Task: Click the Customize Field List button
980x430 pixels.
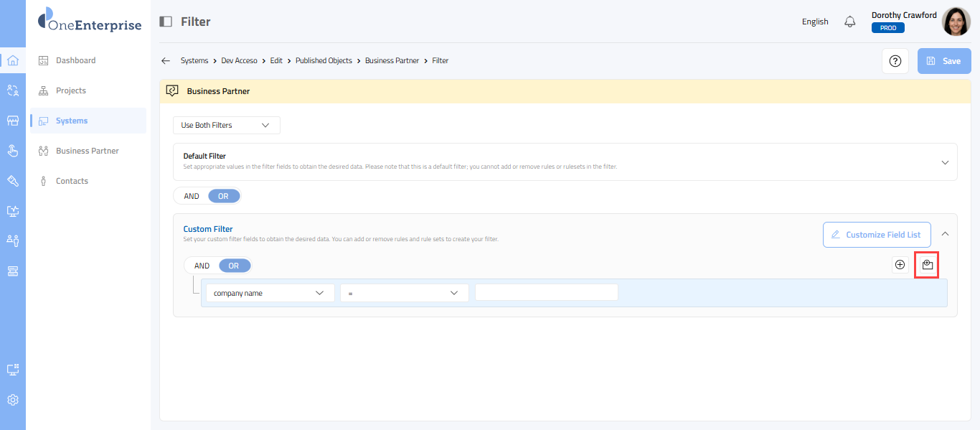Action: click(x=876, y=235)
